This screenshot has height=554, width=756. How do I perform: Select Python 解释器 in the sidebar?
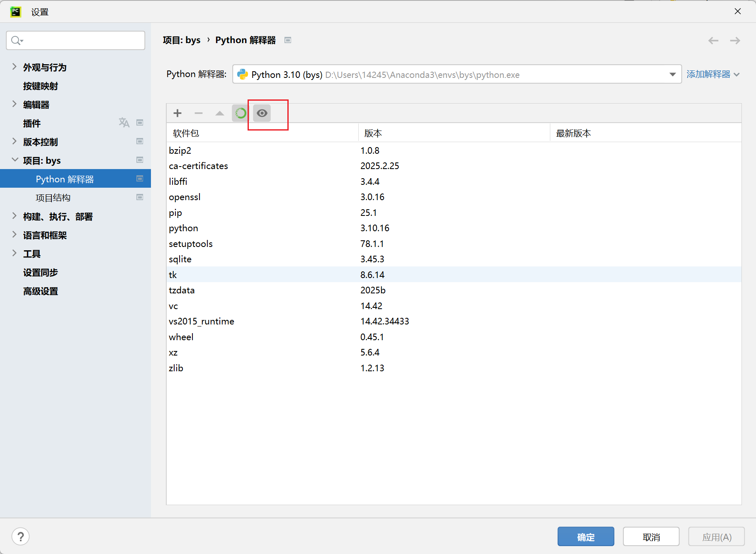click(x=75, y=179)
